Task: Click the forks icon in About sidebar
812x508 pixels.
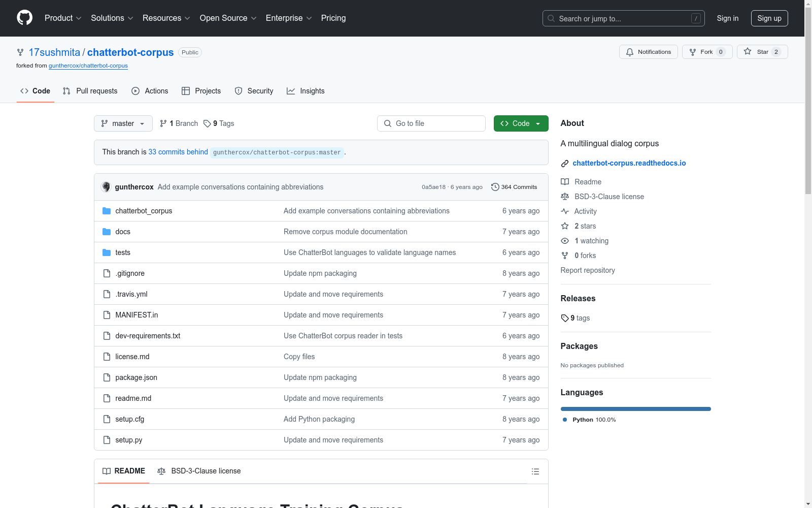Action: point(565,256)
